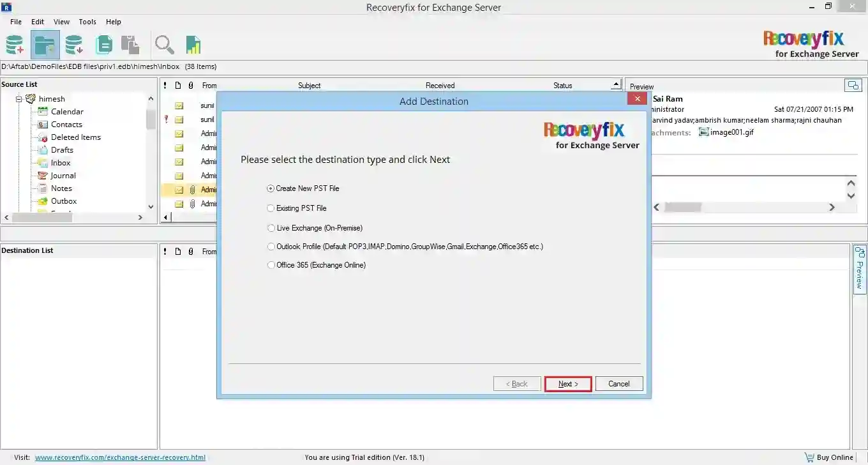Select Deleted Items folder in Source List
Image resolution: width=868 pixels, height=465 pixels.
pyautogui.click(x=76, y=137)
